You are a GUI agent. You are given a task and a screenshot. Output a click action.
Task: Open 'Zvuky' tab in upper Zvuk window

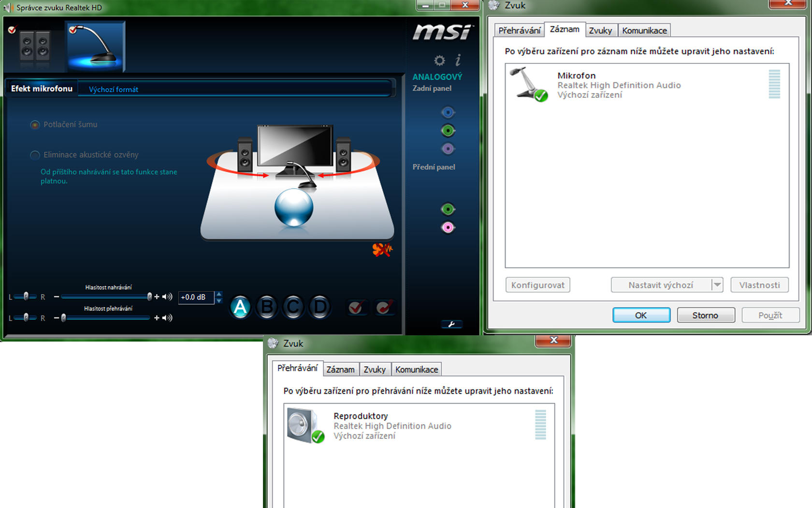600,30
